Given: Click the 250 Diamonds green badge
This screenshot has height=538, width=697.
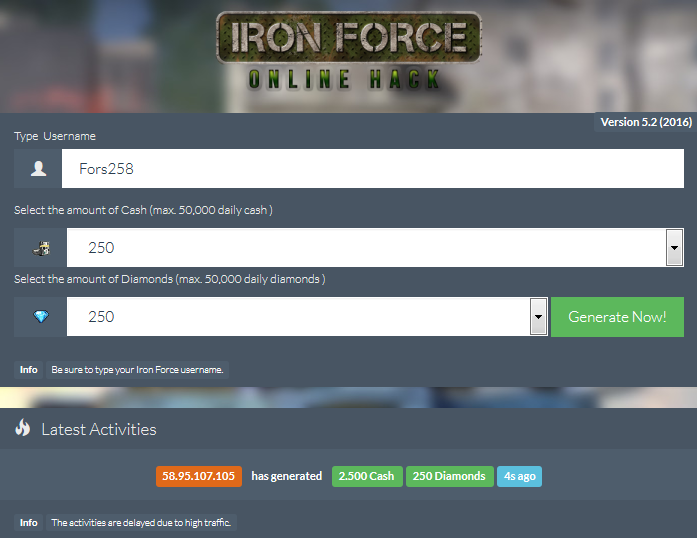Looking at the screenshot, I should [x=449, y=476].
